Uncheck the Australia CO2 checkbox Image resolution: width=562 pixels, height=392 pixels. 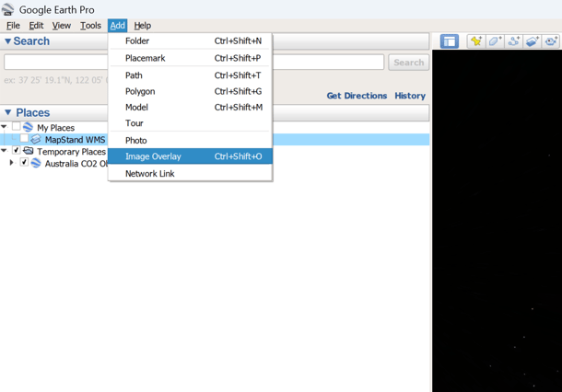point(24,163)
